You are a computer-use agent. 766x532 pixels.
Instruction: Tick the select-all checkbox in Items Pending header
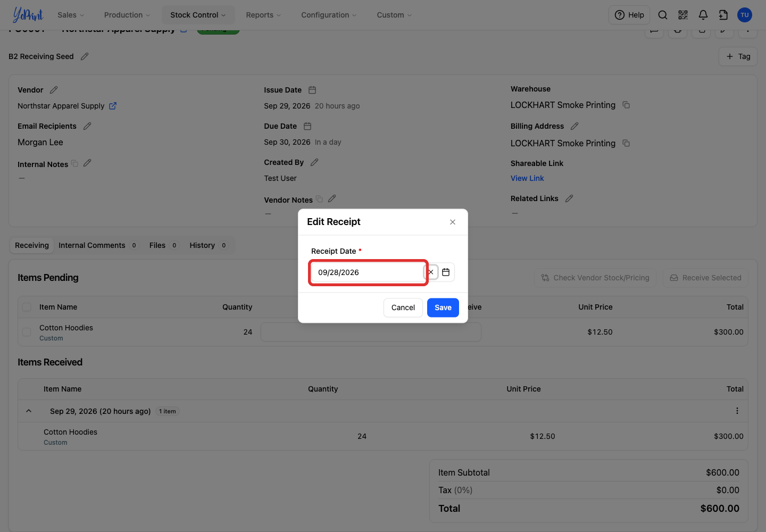point(27,307)
